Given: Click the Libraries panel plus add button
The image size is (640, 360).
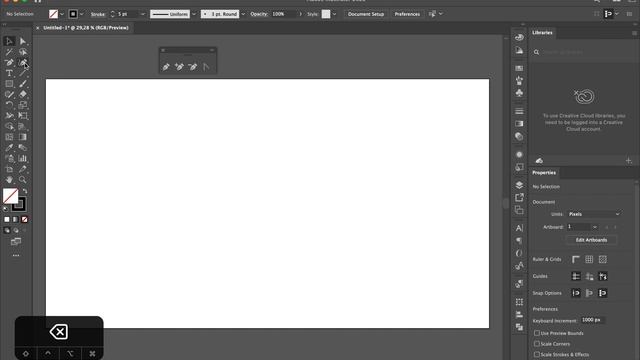Looking at the screenshot, I should point(629,161).
